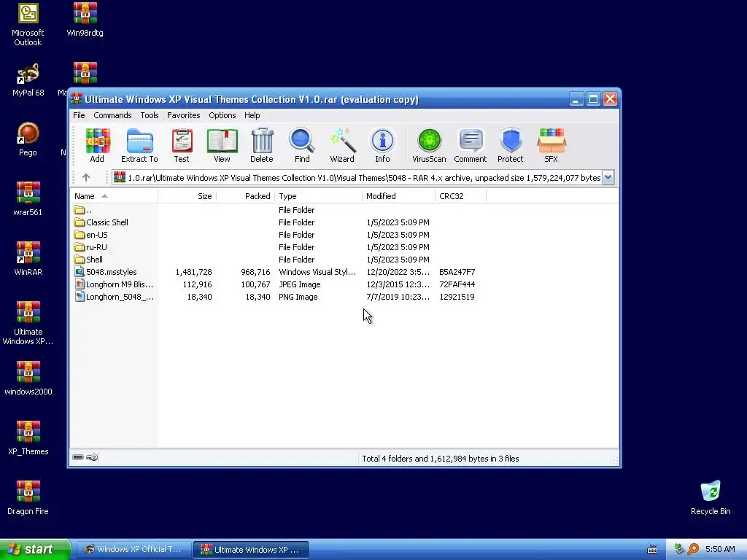Open the Microsoft Outlook desktop icon

(28, 25)
